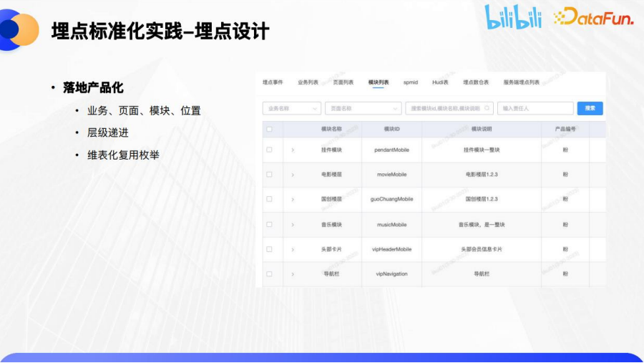Image resolution: width=644 pixels, height=363 pixels.
Task: Check the 导航栏 row checkbox
Action: (269, 274)
